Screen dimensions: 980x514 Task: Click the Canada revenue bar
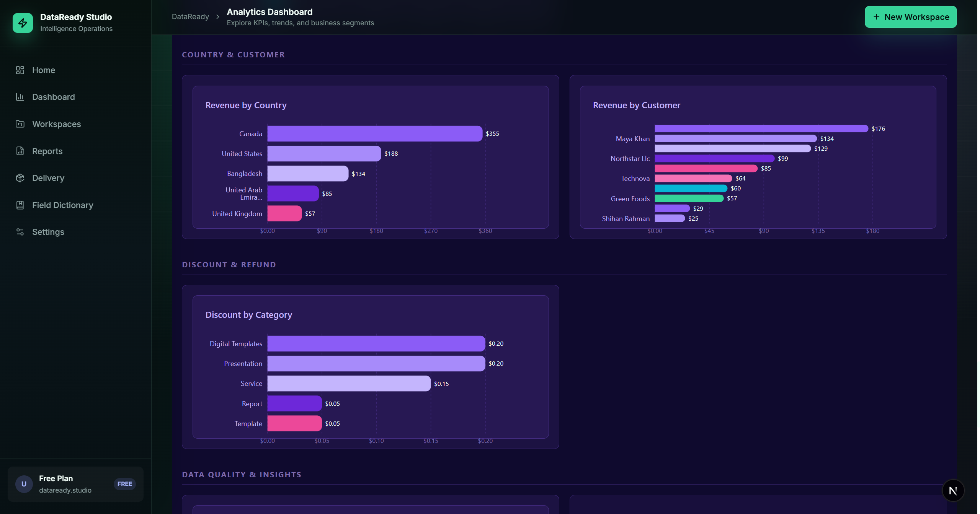[375, 133]
